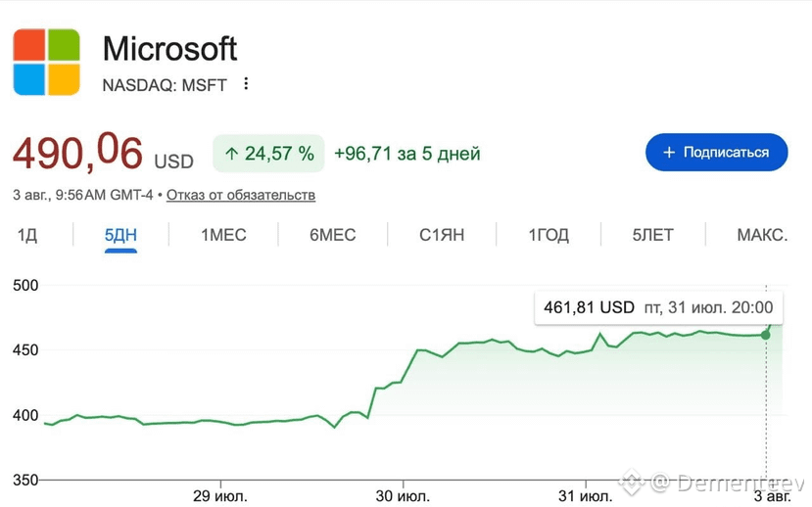Switch to the 1Д range tab
Viewport: 812px width, 507px height.
(27, 235)
